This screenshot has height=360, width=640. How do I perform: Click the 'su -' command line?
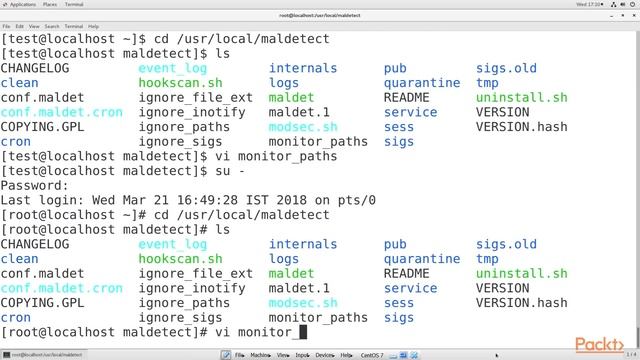click(x=122, y=171)
